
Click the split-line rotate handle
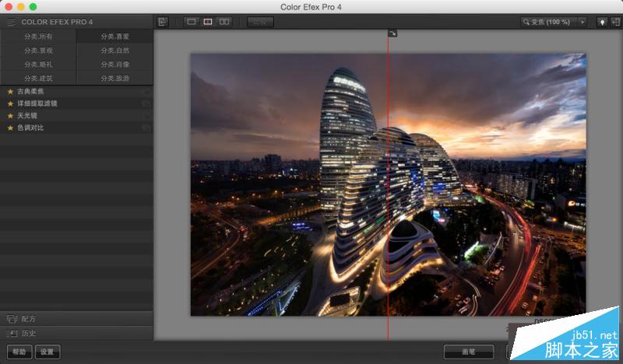(392, 33)
